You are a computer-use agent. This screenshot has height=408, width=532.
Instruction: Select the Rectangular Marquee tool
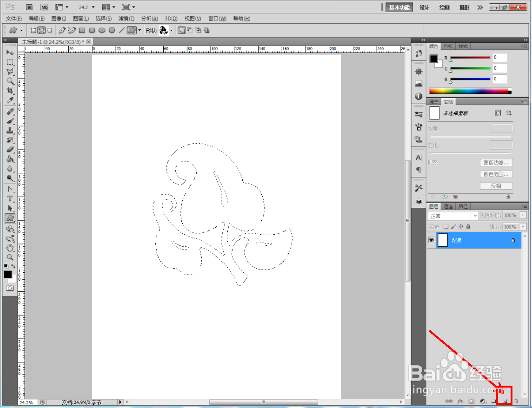pyautogui.click(x=10, y=62)
